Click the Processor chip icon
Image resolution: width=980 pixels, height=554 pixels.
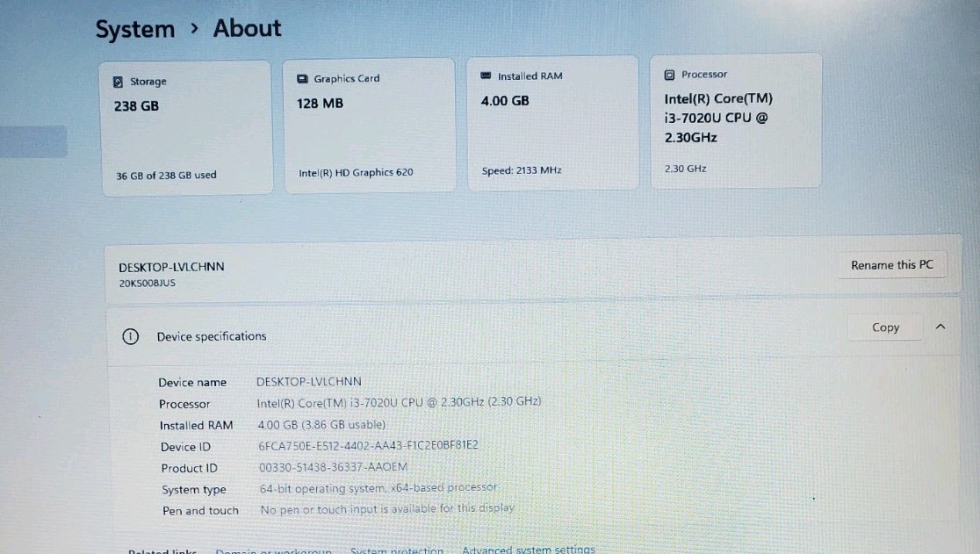(669, 75)
